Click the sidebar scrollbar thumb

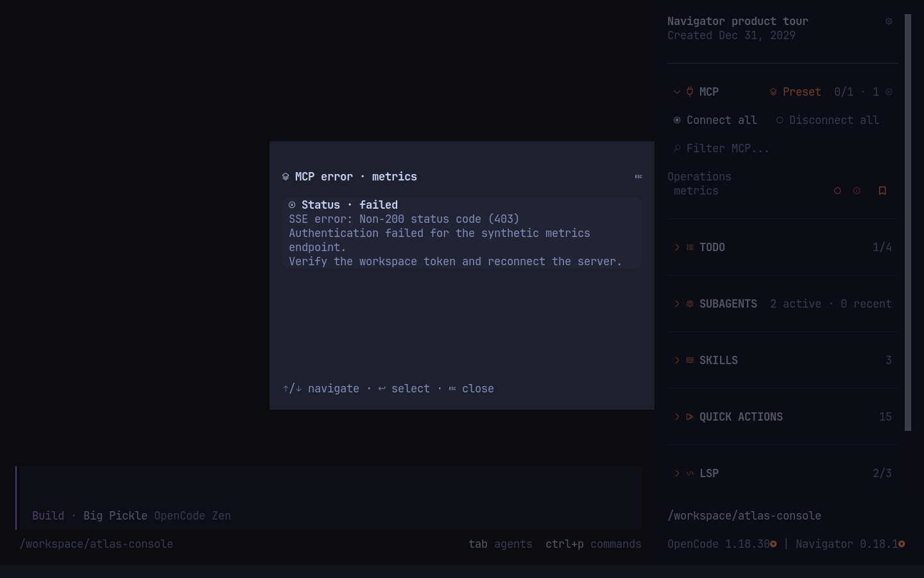pyautogui.click(x=908, y=222)
